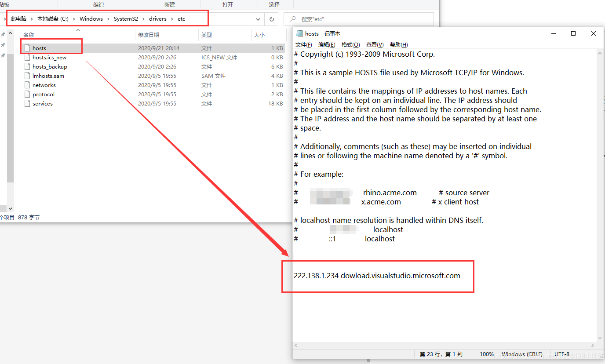Image resolution: width=605 pixels, height=364 pixels.
Task: Click Notepad vertical scrollbar up arrow
Action: (x=600, y=53)
